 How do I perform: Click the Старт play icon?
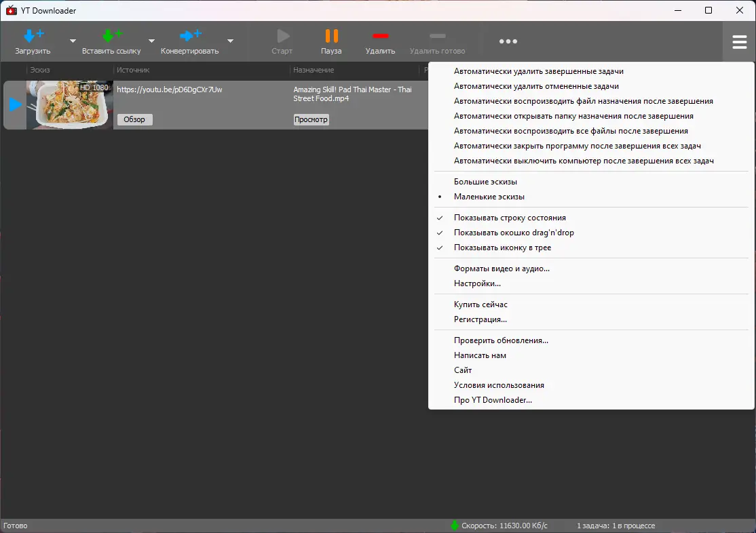point(282,36)
